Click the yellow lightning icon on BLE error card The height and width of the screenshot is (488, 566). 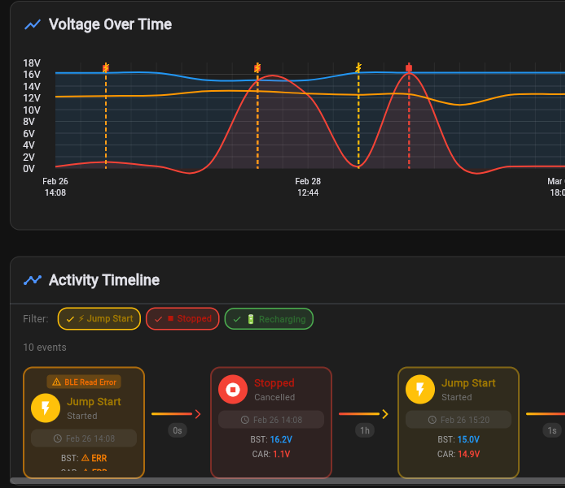45,408
